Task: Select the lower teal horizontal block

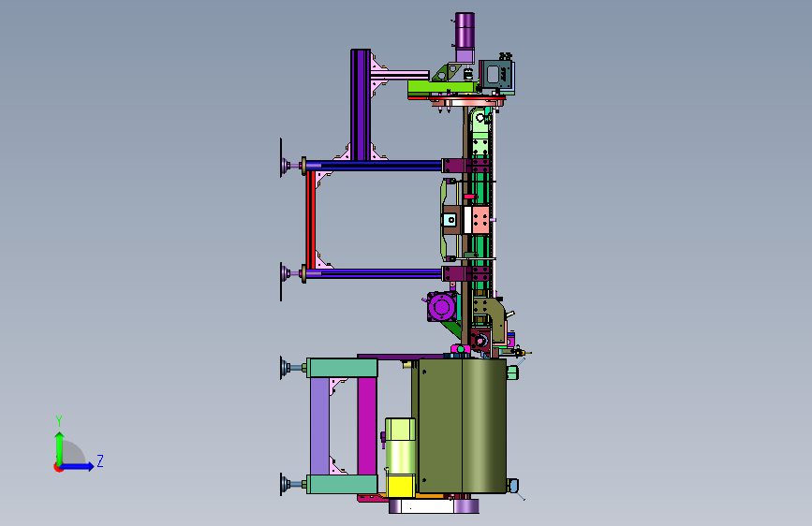Action: 342,485
